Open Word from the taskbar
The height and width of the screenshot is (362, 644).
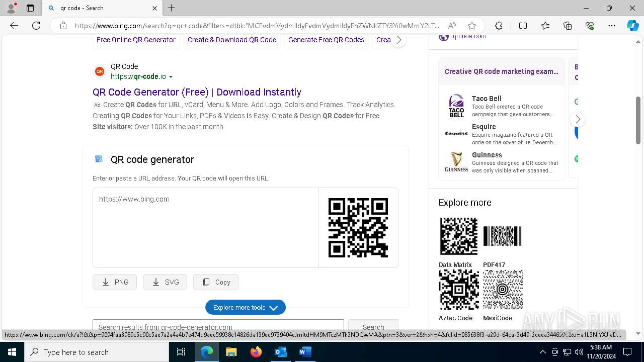[x=305, y=352]
